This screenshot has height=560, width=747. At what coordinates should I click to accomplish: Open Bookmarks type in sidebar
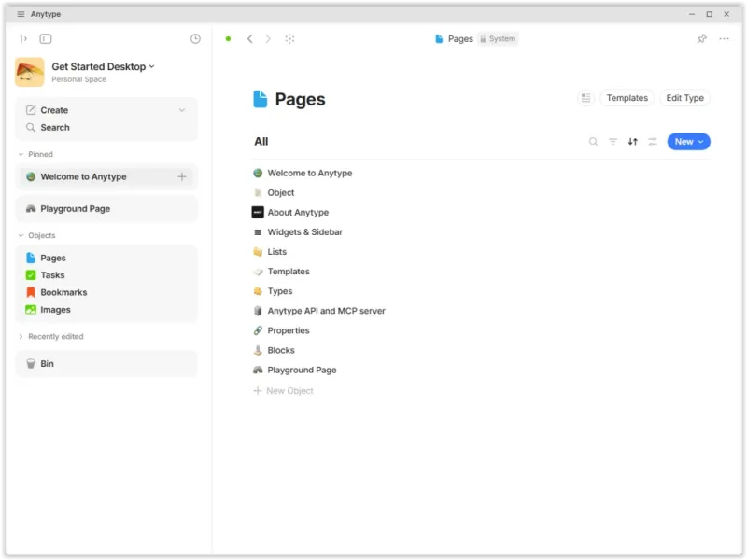pos(106,292)
